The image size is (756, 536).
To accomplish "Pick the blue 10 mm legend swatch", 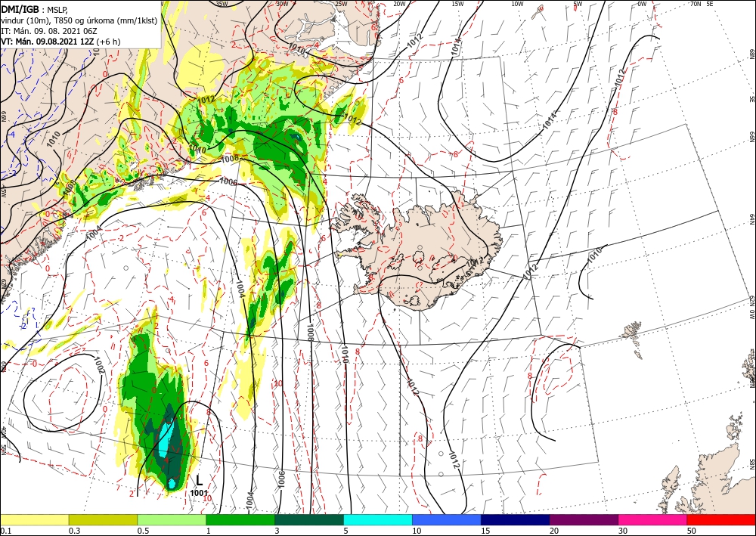I will pos(447,519).
